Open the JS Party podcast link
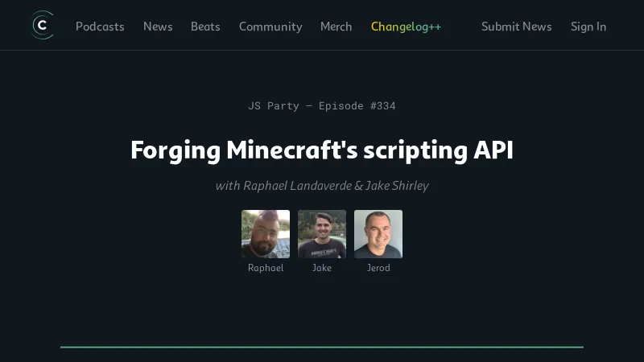Viewport: 644px width, 362px height. click(x=274, y=105)
